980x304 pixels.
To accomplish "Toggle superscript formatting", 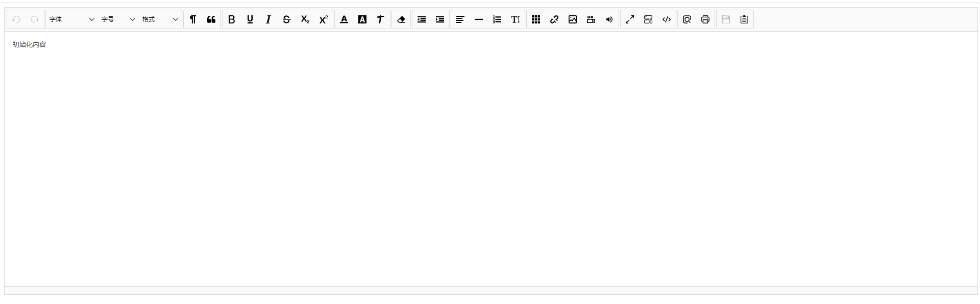I will 324,19.
